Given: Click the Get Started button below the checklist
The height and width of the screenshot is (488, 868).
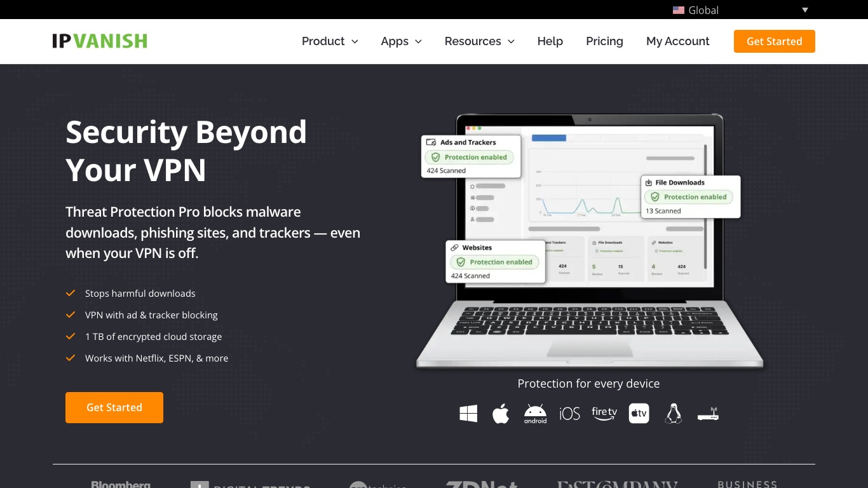Looking at the screenshot, I should (x=114, y=407).
